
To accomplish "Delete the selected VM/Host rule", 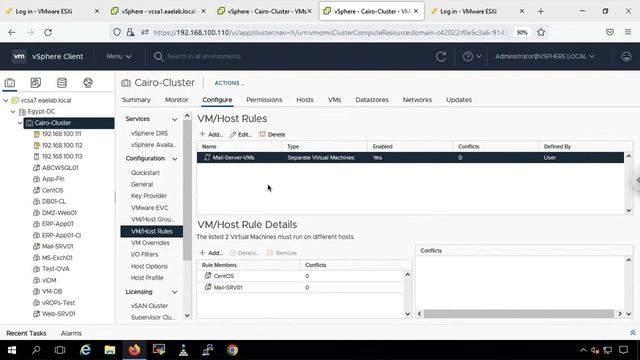I will 272,134.
